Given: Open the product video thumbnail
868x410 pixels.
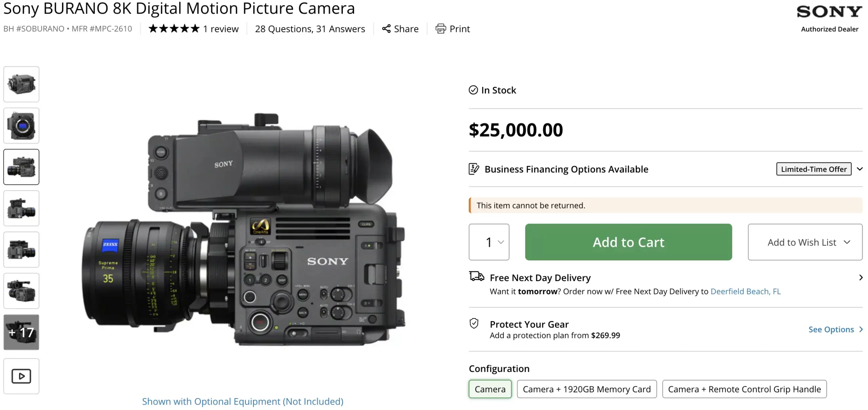Looking at the screenshot, I should pos(21,376).
